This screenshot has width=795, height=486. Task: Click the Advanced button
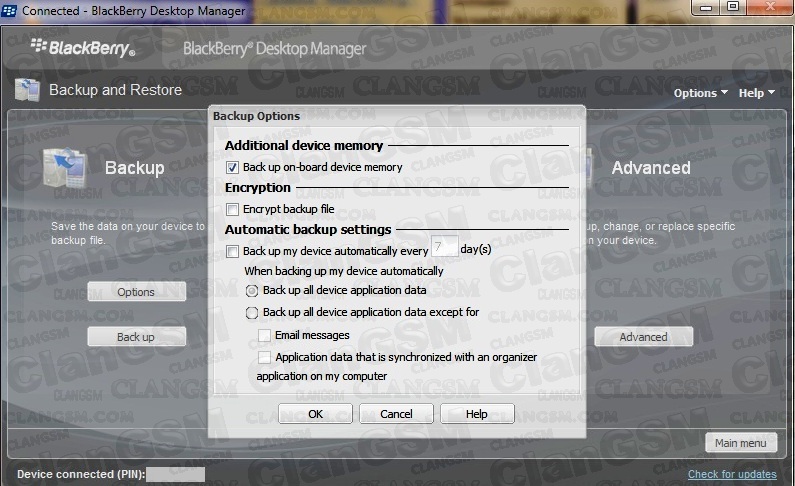coord(643,337)
